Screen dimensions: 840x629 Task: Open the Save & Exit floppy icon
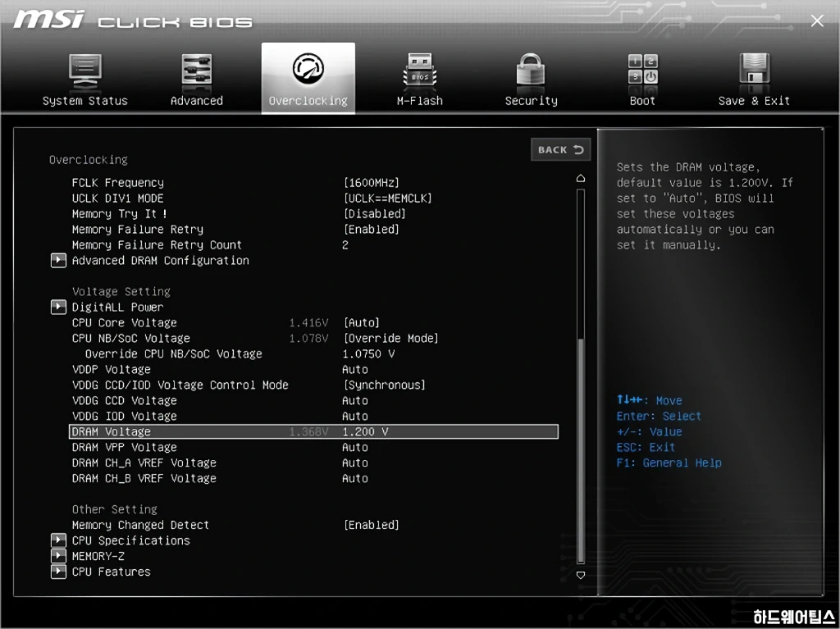755,70
